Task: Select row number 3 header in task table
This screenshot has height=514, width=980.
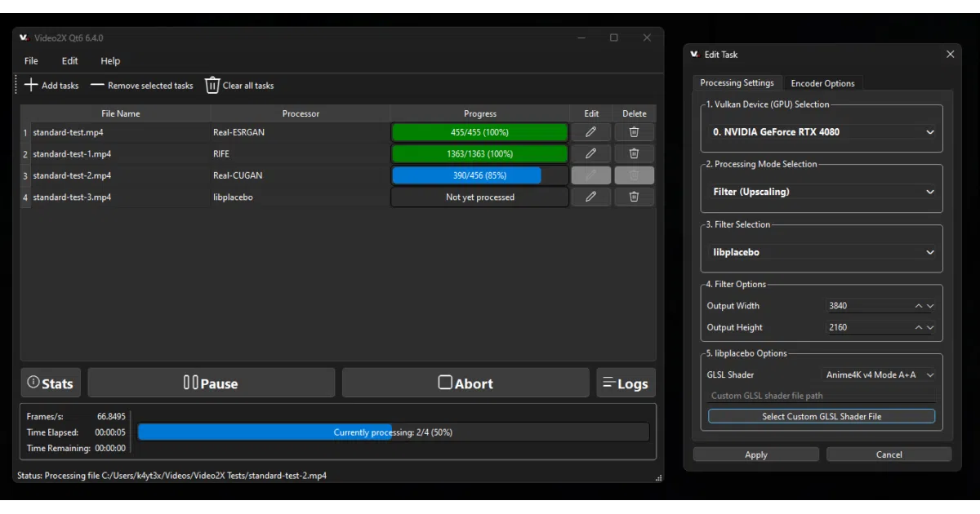Action: (25, 175)
